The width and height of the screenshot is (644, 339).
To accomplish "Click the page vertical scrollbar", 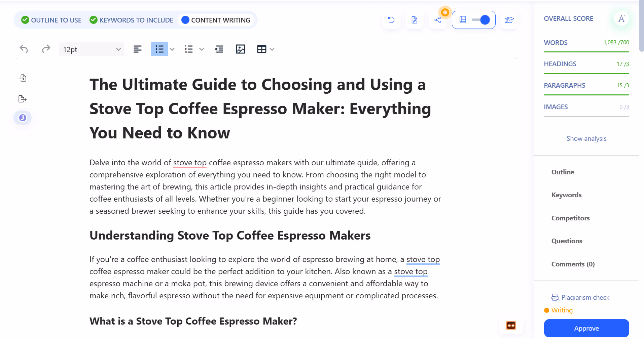I will click(641, 26).
